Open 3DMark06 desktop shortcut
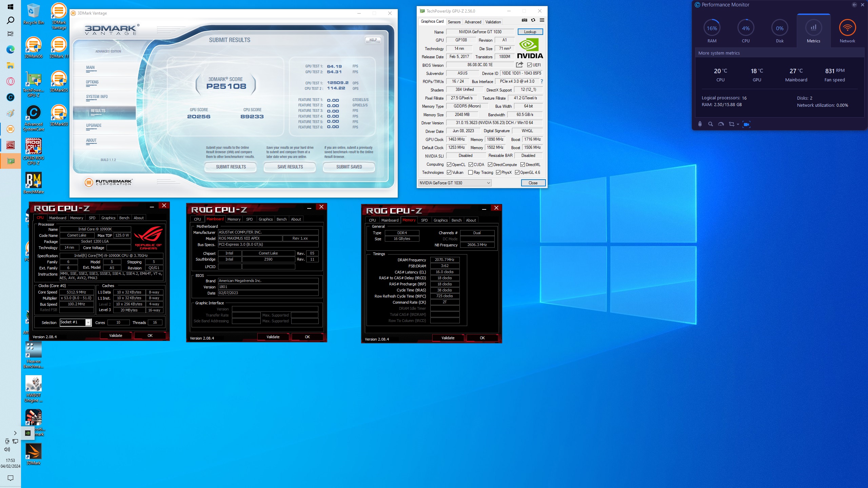Viewport: 868px width, 488px height. coord(33,47)
